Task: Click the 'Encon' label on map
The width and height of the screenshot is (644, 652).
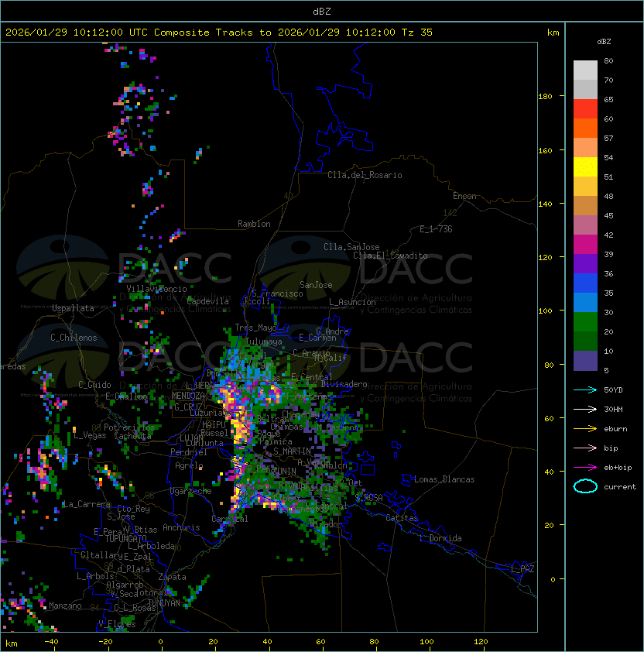Action: (464, 196)
